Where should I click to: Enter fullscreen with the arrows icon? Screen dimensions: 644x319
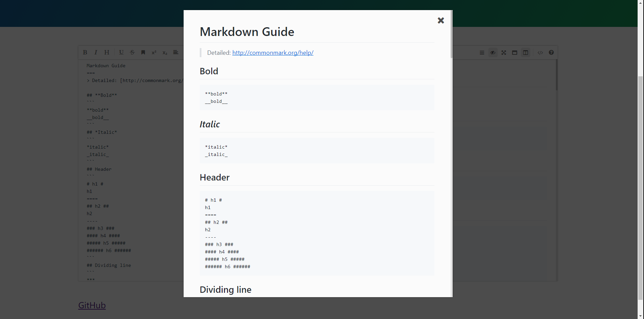[504, 52]
